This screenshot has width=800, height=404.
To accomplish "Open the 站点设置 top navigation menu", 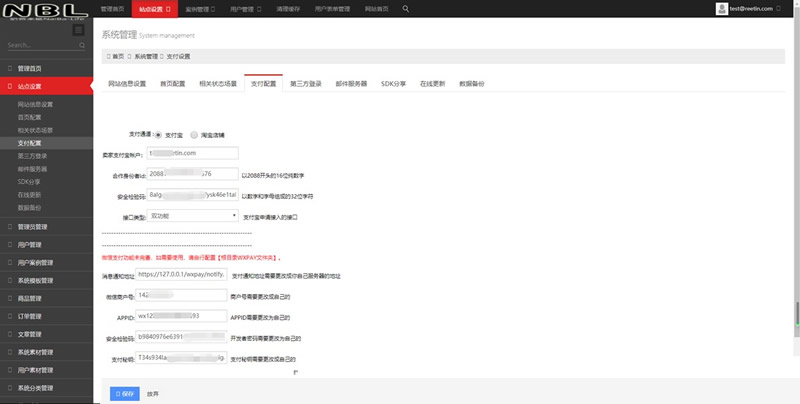I will [x=155, y=9].
